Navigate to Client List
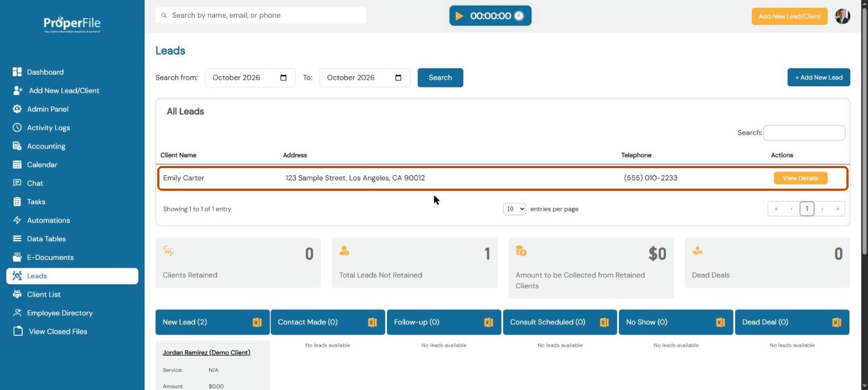 tap(44, 294)
